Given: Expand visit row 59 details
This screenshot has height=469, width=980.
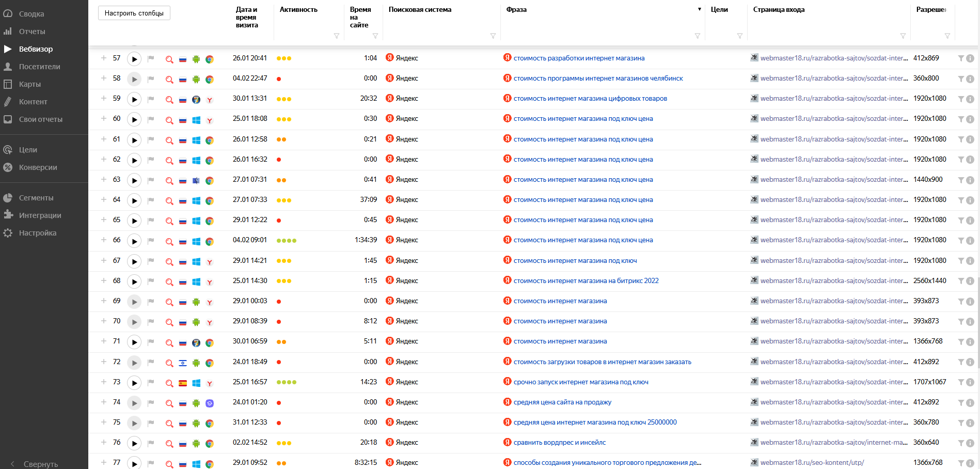Looking at the screenshot, I should [x=104, y=98].
